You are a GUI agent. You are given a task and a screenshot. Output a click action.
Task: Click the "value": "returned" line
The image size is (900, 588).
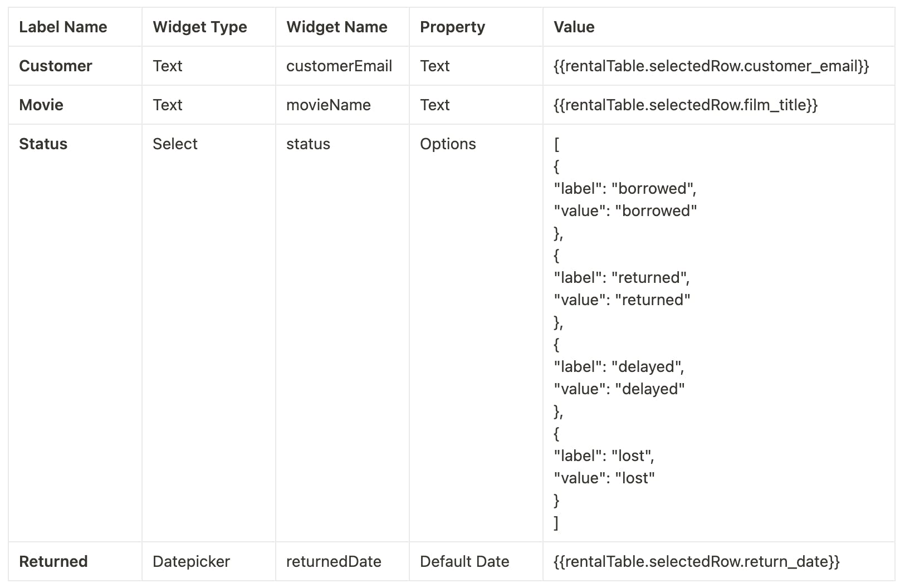(622, 300)
